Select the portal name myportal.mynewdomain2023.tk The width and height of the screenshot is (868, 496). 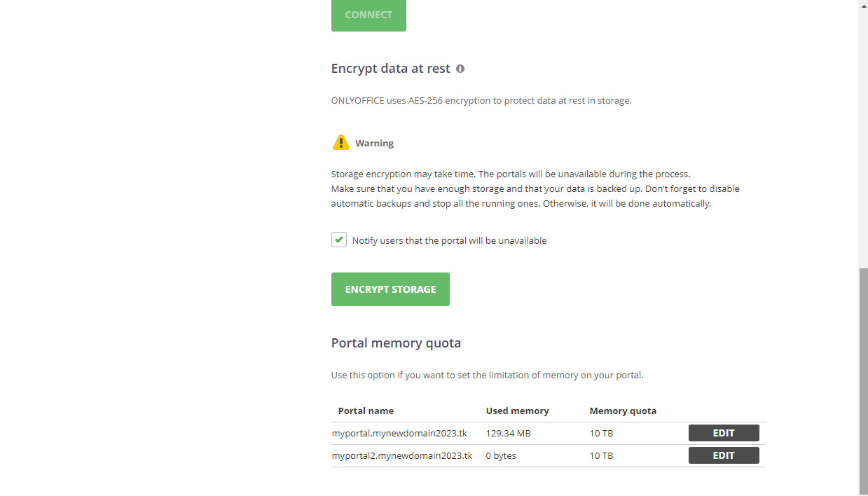click(x=399, y=433)
